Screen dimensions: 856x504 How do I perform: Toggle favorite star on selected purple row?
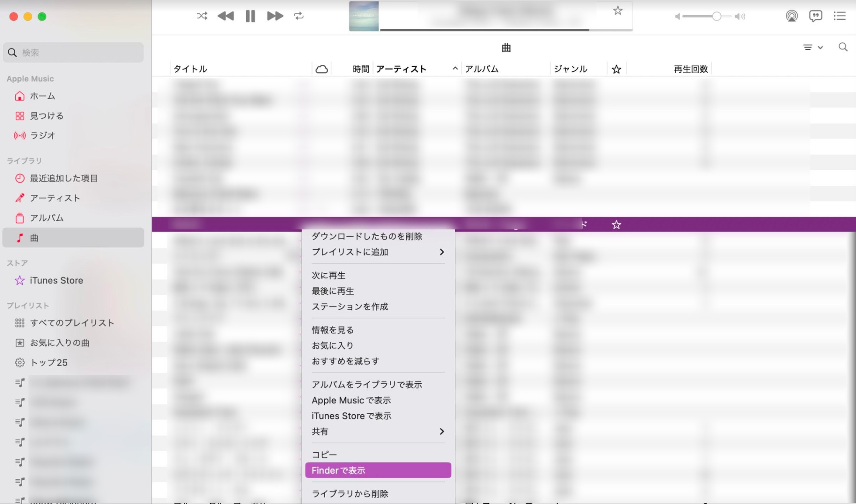pyautogui.click(x=616, y=225)
